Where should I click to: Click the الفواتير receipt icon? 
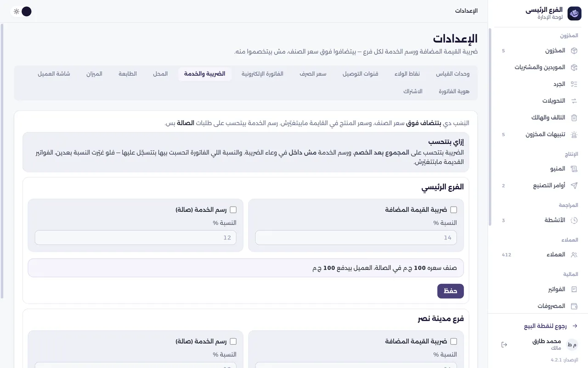[574, 289]
